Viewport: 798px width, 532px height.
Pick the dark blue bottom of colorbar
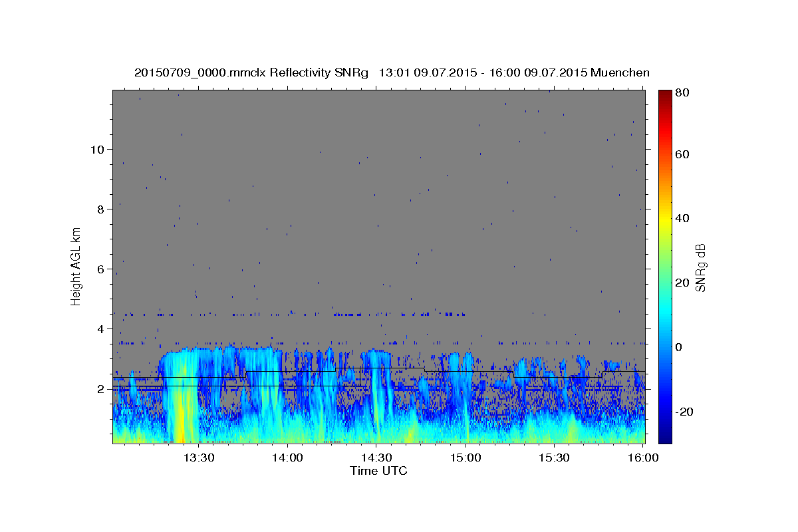(665, 439)
